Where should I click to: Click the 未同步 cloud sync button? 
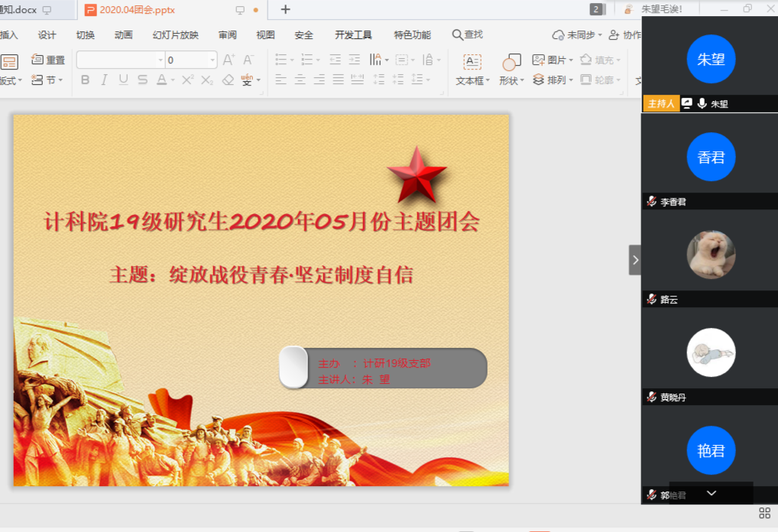pyautogui.click(x=577, y=35)
